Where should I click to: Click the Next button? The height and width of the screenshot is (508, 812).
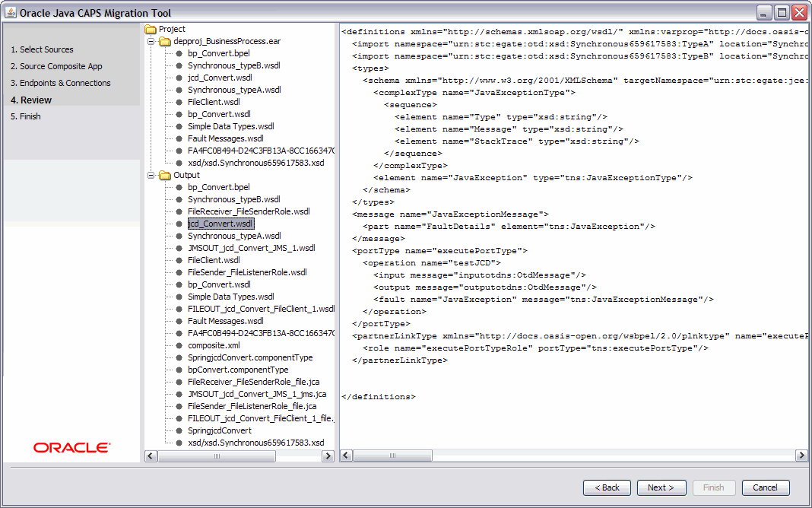[661, 487]
